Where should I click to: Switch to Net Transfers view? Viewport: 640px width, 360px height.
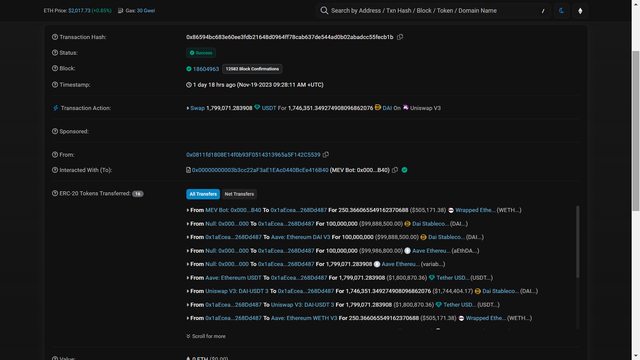239,194
